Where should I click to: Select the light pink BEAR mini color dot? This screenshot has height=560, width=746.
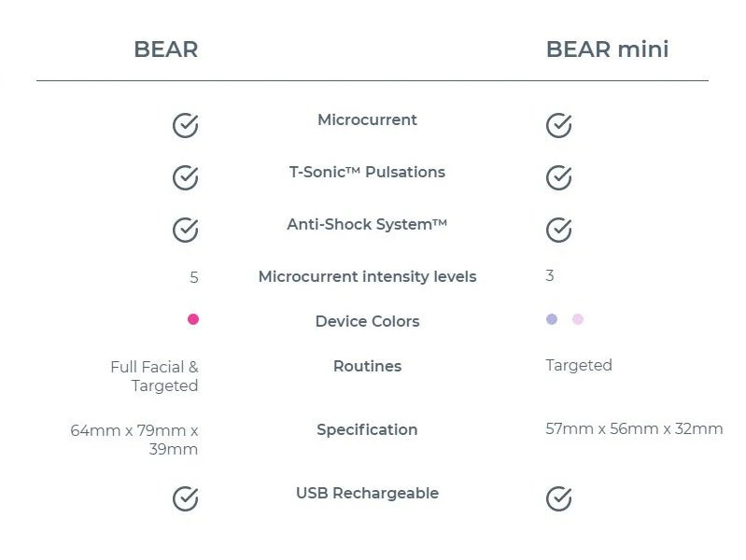point(578,319)
